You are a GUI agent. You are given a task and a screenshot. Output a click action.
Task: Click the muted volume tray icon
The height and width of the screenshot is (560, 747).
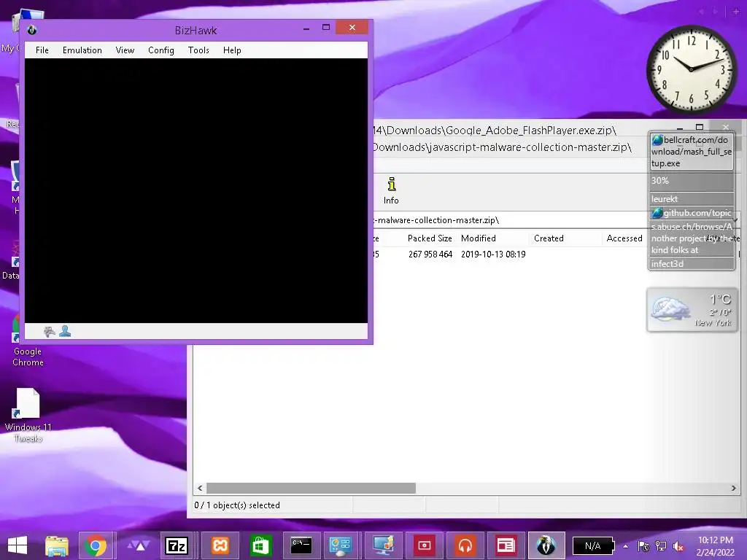(x=678, y=546)
